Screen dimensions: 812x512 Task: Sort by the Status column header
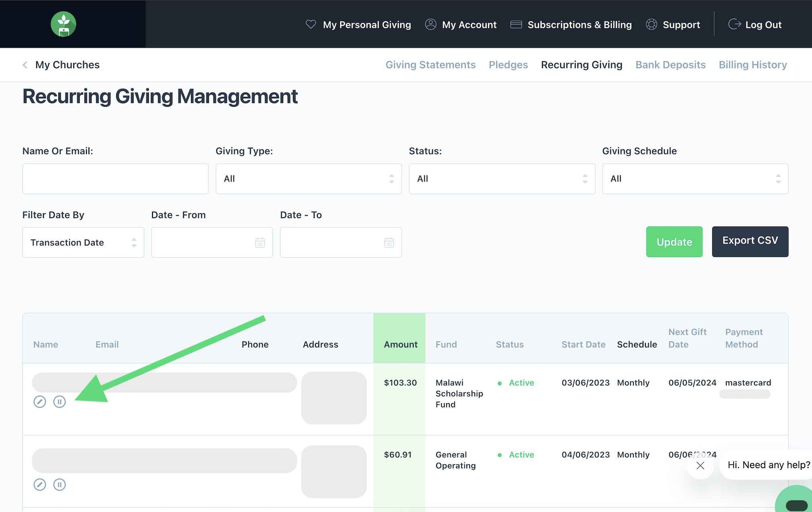point(509,345)
